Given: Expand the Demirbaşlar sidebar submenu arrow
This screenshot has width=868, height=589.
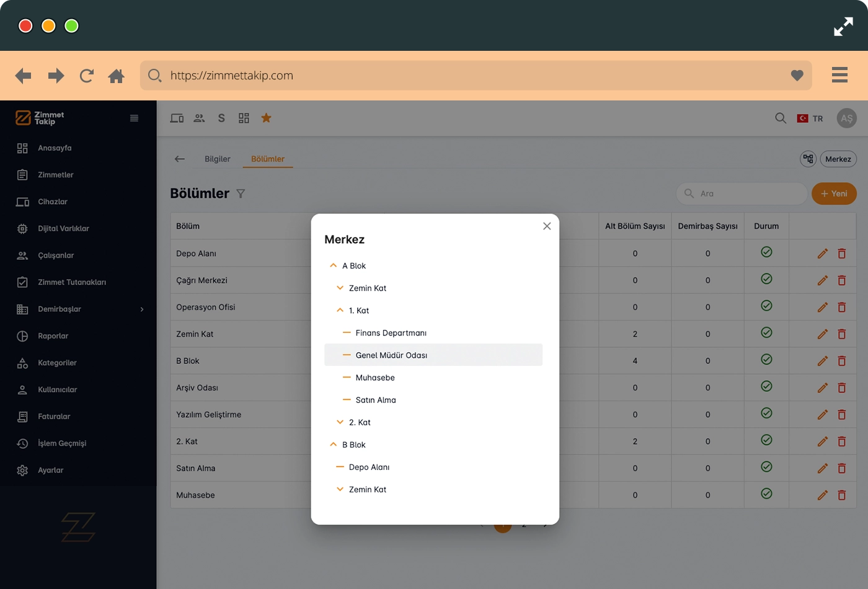Looking at the screenshot, I should pos(142,309).
